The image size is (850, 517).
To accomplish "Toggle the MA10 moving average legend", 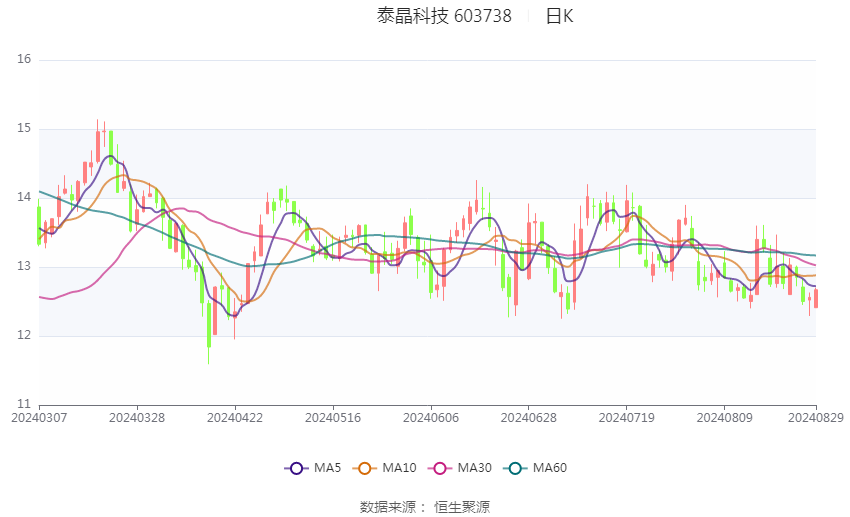I will point(384,468).
